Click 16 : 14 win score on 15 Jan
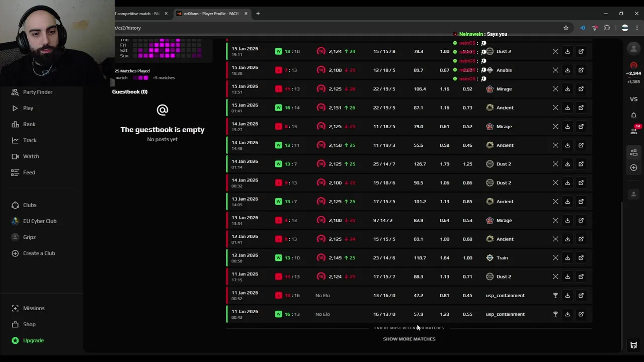 pyautogui.click(x=292, y=108)
